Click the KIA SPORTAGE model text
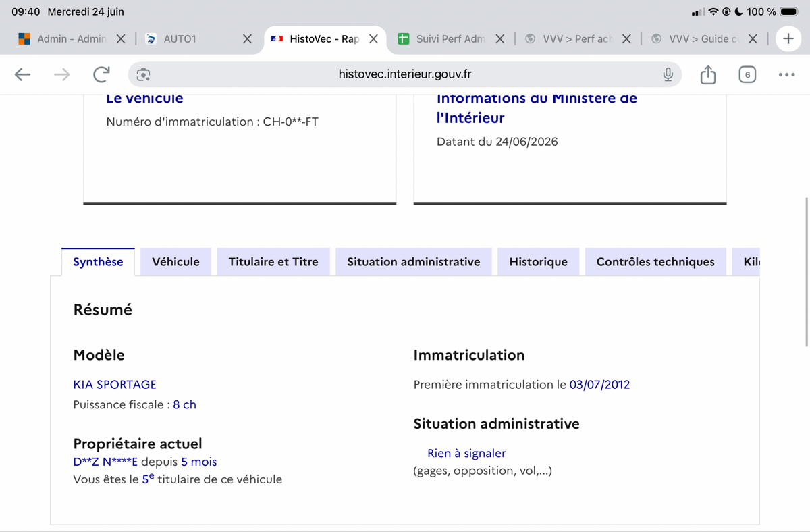The image size is (810, 532). pyautogui.click(x=115, y=385)
